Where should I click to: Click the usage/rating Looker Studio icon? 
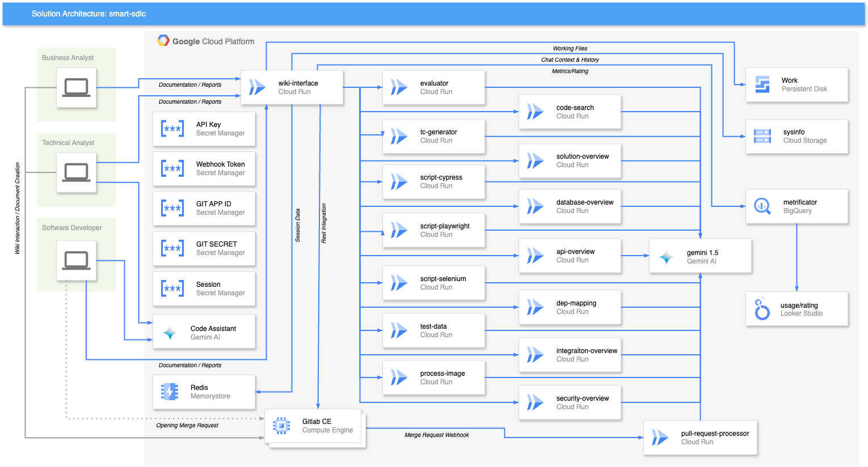[762, 309]
